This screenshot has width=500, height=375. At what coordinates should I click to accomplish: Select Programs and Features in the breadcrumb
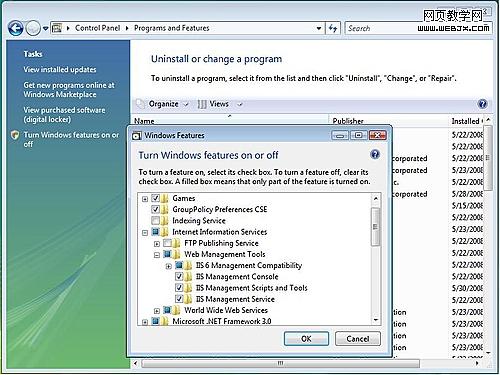(x=172, y=28)
